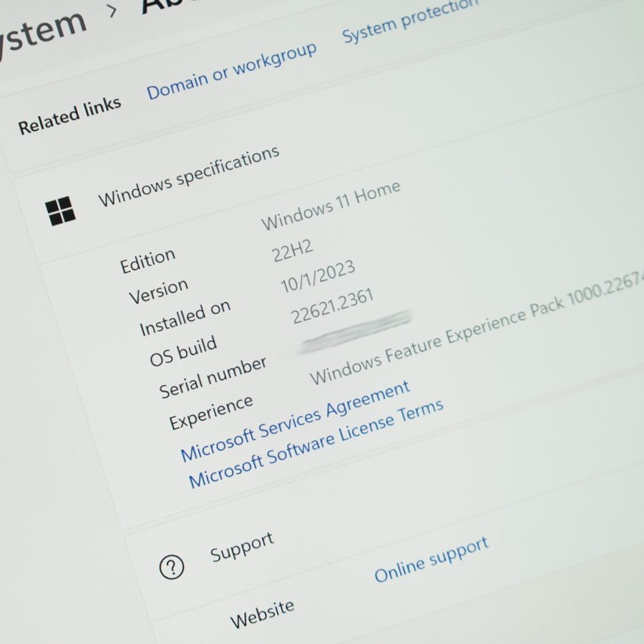The image size is (644, 644).
Task: Select the 22621.2361 build number
Action: tap(332, 306)
